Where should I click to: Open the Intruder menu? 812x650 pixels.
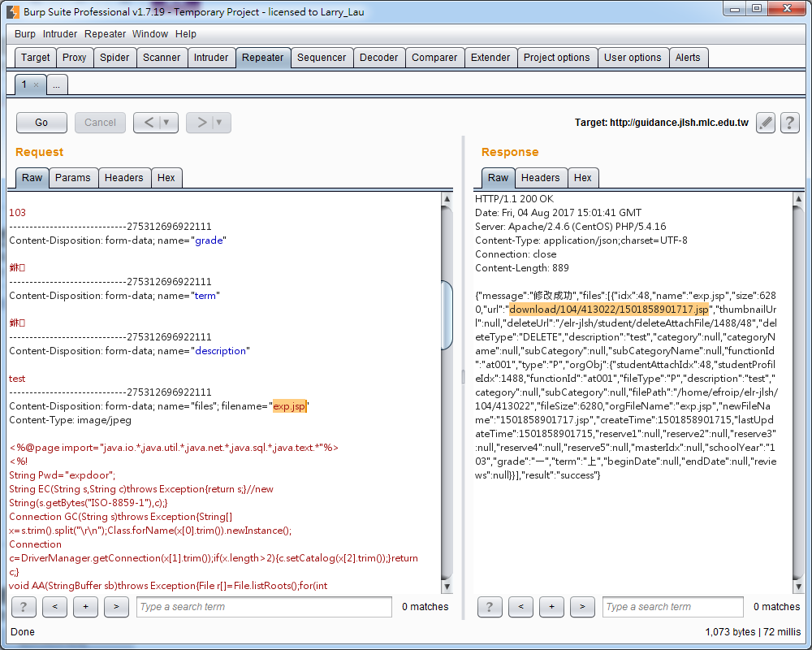click(60, 33)
